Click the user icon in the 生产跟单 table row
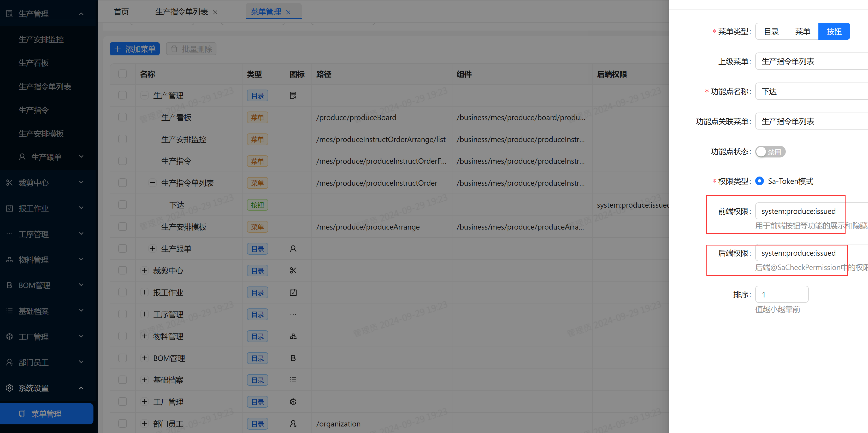 click(x=293, y=249)
